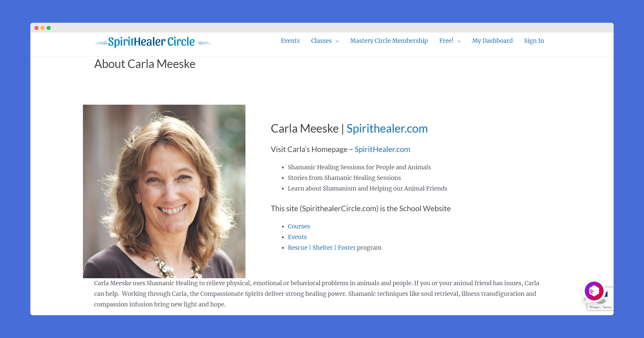
Task: Click the red close window dot
Action: click(x=36, y=28)
